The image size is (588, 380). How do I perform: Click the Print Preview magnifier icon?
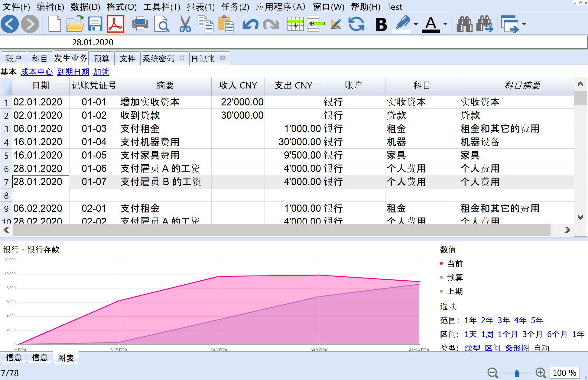point(161,24)
